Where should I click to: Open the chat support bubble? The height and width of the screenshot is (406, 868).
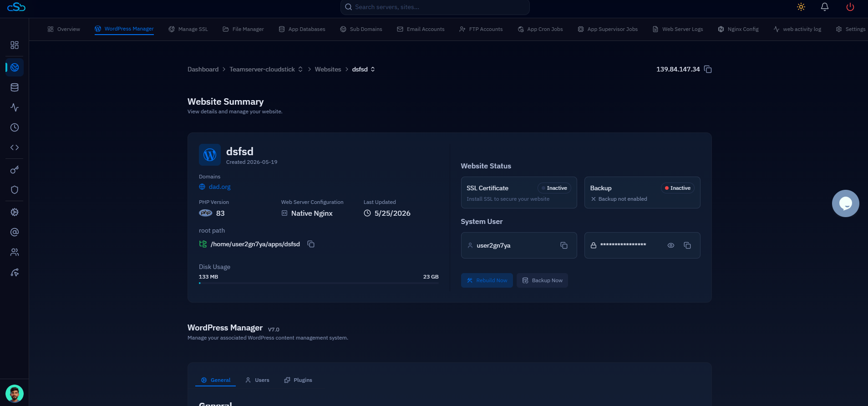(846, 203)
